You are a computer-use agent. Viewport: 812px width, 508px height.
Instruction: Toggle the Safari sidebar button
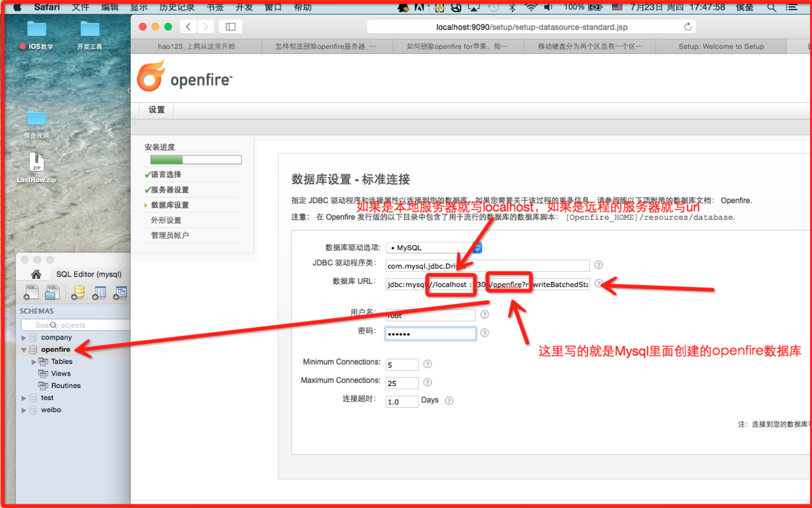pyautogui.click(x=231, y=27)
